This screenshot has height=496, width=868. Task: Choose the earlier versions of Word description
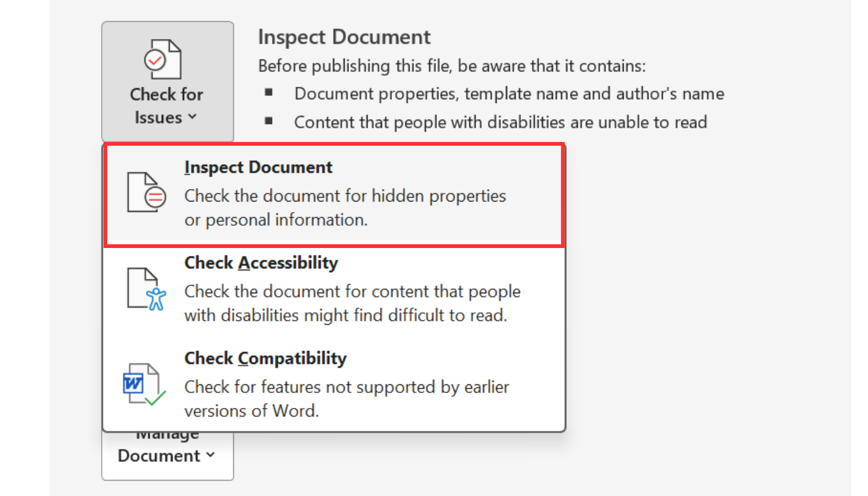(347, 399)
